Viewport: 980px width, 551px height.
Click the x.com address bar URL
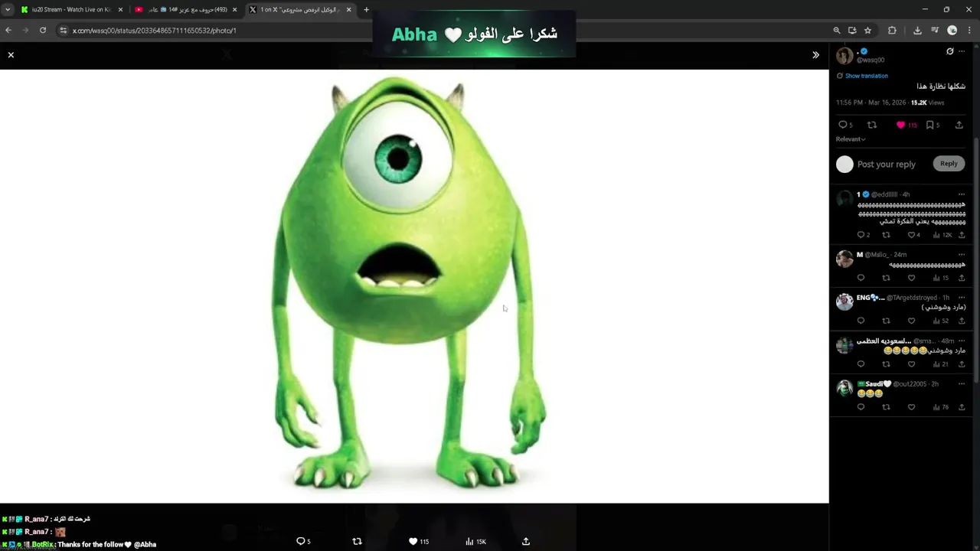coord(155,31)
